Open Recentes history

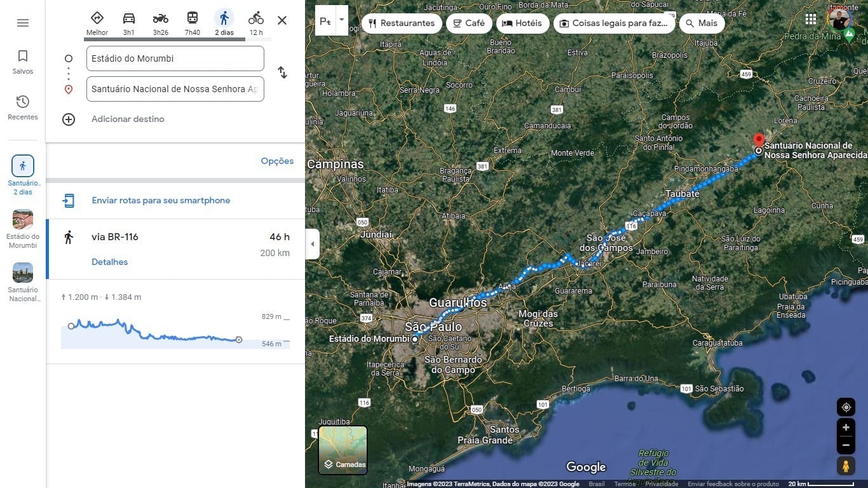tap(23, 108)
